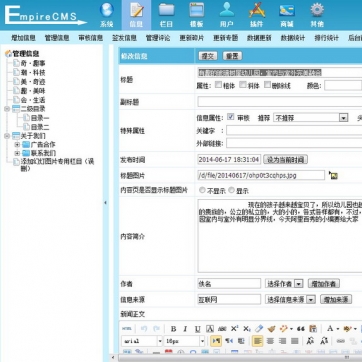Open the 选择信息来源 dropdown

[x=290, y=299]
